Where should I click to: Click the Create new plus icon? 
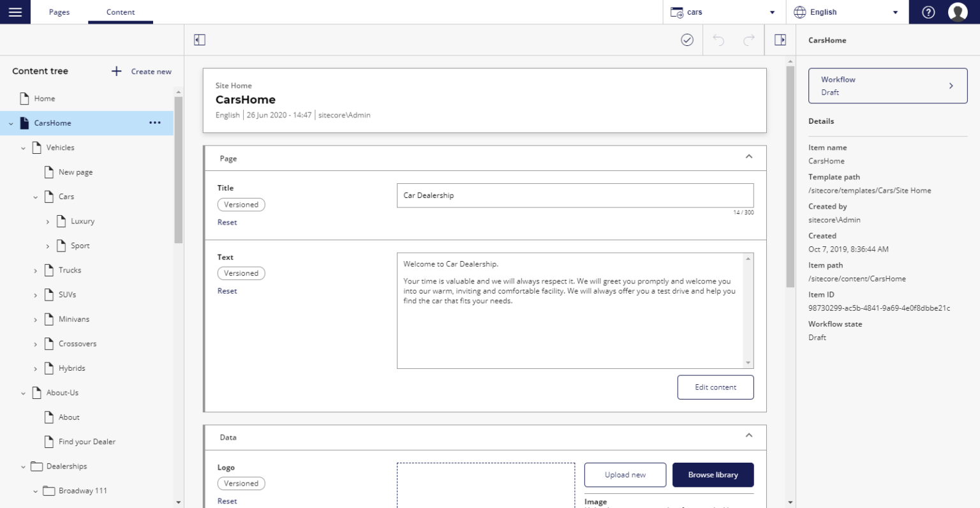[x=116, y=71]
